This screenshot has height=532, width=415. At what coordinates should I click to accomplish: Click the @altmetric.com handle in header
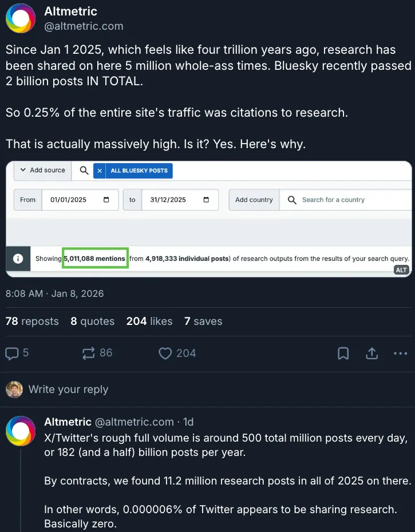(x=84, y=26)
